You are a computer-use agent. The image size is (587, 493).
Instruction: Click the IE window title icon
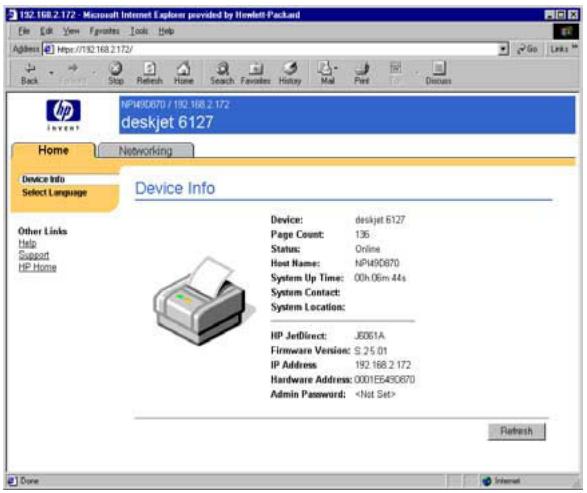point(13,15)
